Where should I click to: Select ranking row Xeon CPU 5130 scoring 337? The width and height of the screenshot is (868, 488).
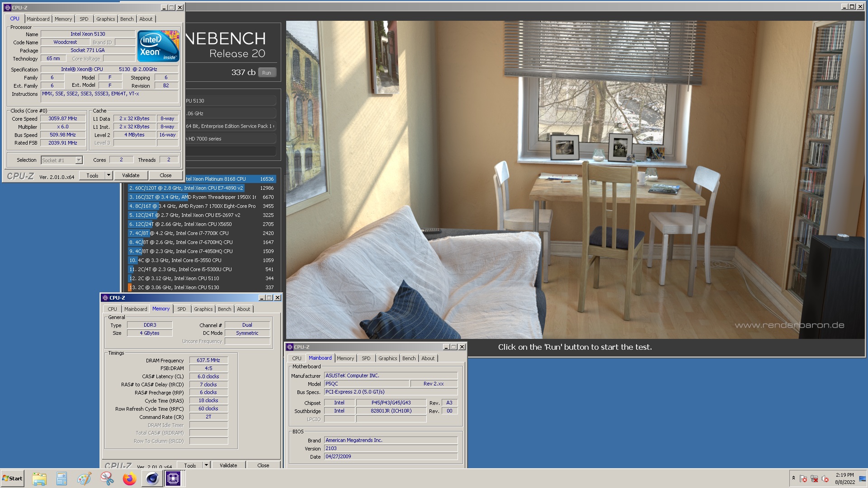coord(202,287)
